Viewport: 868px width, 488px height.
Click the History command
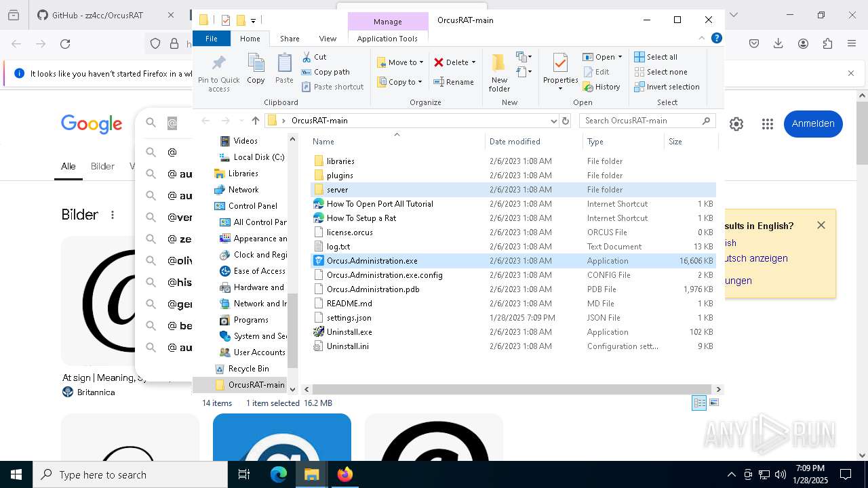(x=601, y=87)
